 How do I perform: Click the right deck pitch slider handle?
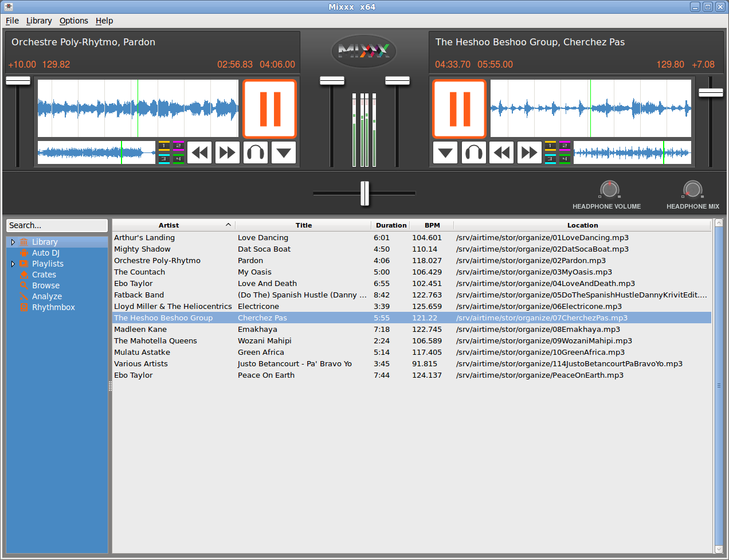click(x=711, y=93)
